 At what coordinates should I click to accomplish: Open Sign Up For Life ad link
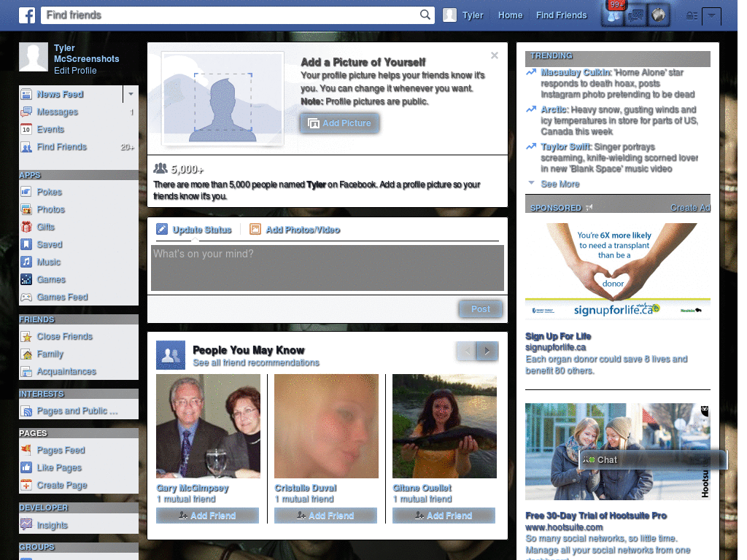[558, 336]
